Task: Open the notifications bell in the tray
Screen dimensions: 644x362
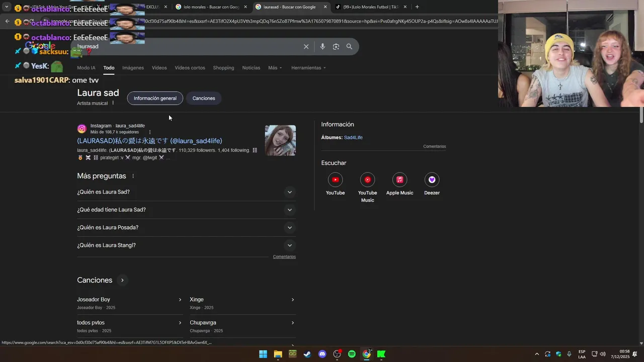Action: coord(635,354)
